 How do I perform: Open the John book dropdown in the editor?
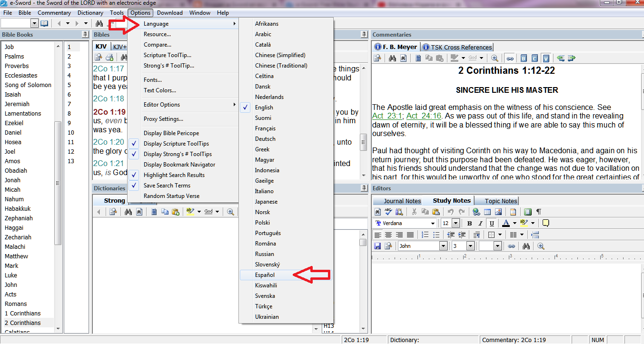[x=443, y=246]
